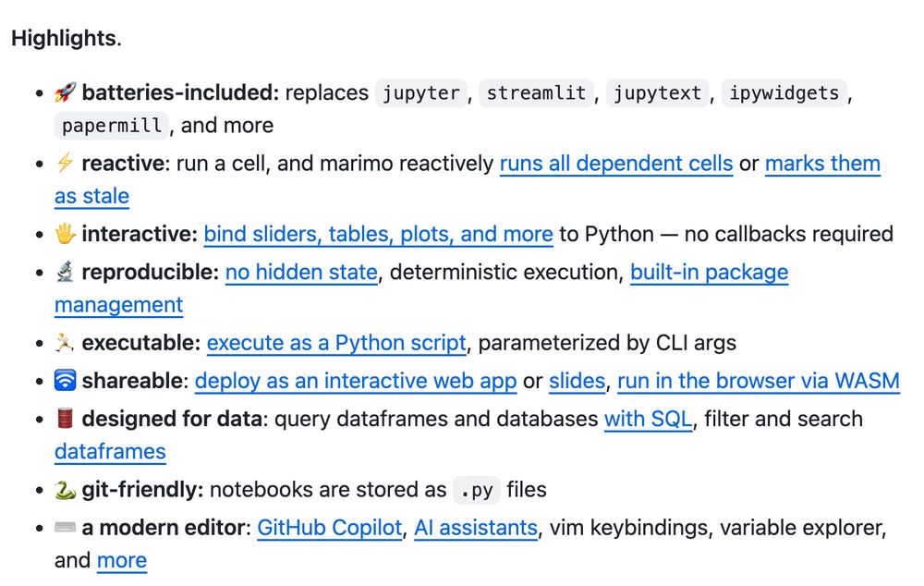Screen dimensions: 924x586
Task: Click the bold 'reactive' text
Action: (x=123, y=164)
